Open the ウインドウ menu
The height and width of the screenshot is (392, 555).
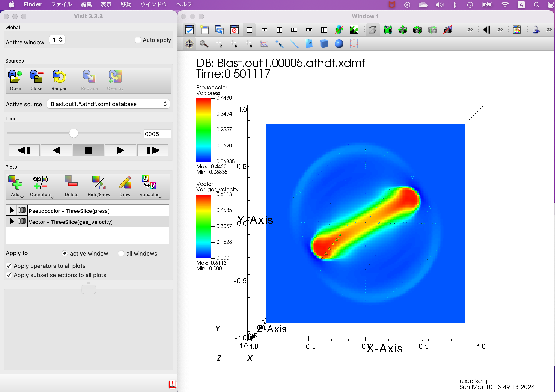154,4
